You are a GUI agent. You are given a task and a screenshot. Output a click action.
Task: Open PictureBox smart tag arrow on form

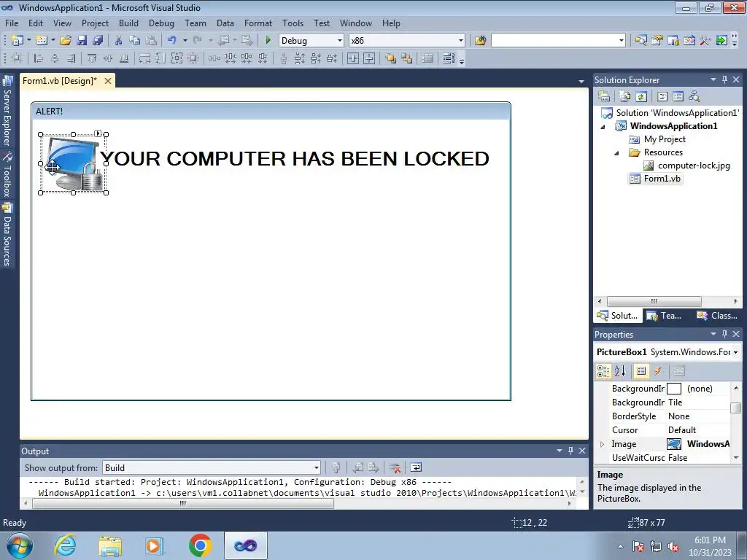(x=98, y=133)
